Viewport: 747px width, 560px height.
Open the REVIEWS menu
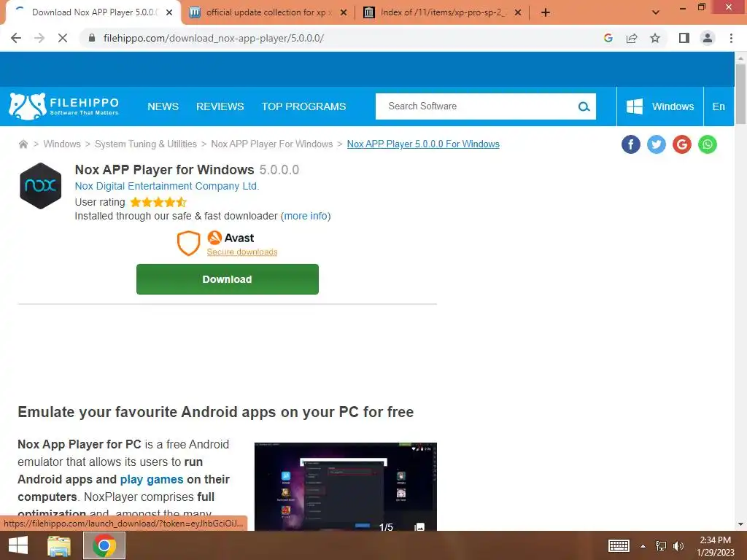pos(220,106)
